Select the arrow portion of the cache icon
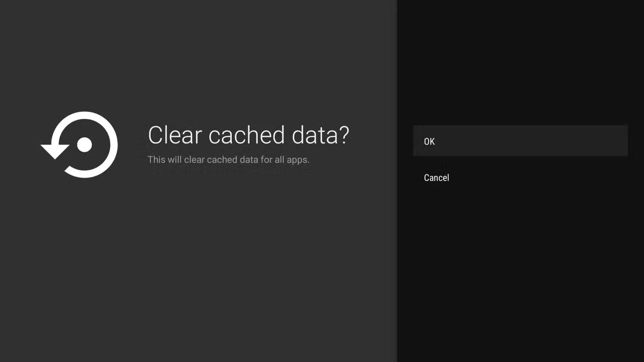Screen dimensions: 644x362 point(55,150)
